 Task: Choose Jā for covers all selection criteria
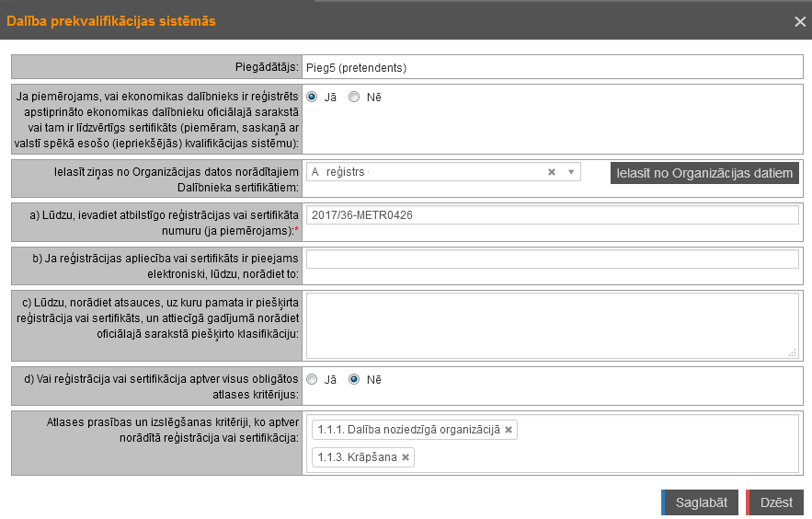click(313, 379)
